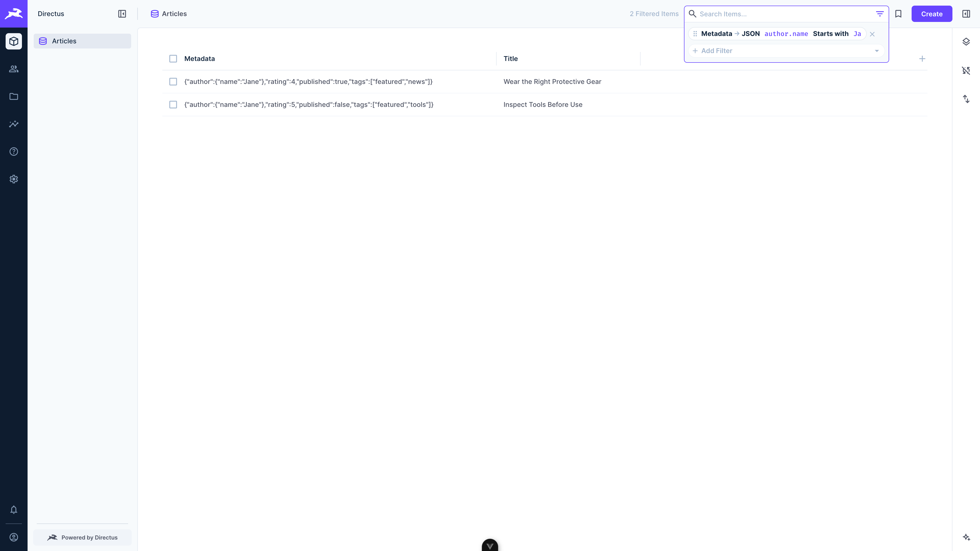Toggle select-all checkbox in table header
The image size is (980, 551).
click(x=173, y=59)
